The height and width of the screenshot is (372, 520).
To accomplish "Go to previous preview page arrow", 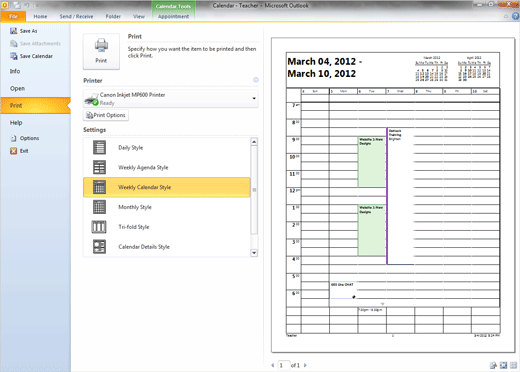I will coord(273,365).
